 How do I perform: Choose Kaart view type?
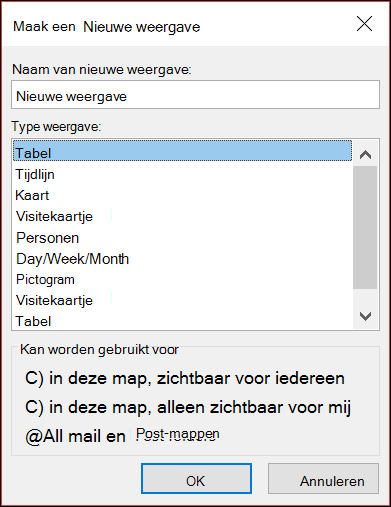click(182, 195)
